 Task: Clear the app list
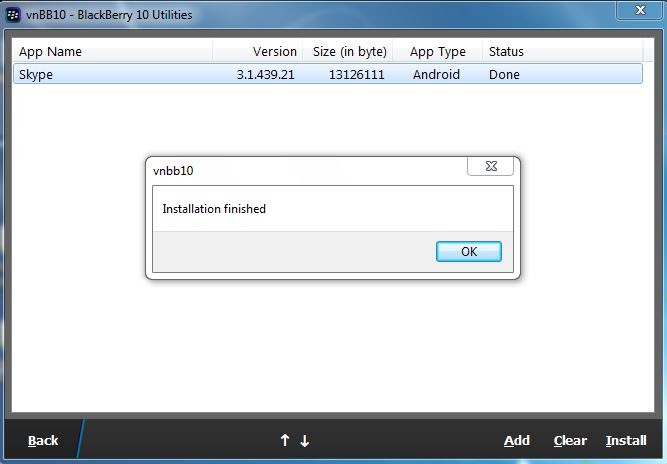[x=570, y=441]
